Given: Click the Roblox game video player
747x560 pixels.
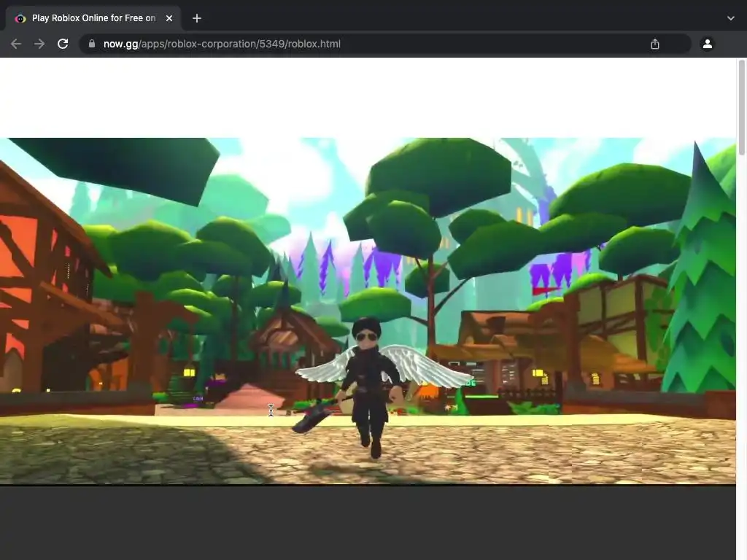Looking at the screenshot, I should pyautogui.click(x=368, y=311).
